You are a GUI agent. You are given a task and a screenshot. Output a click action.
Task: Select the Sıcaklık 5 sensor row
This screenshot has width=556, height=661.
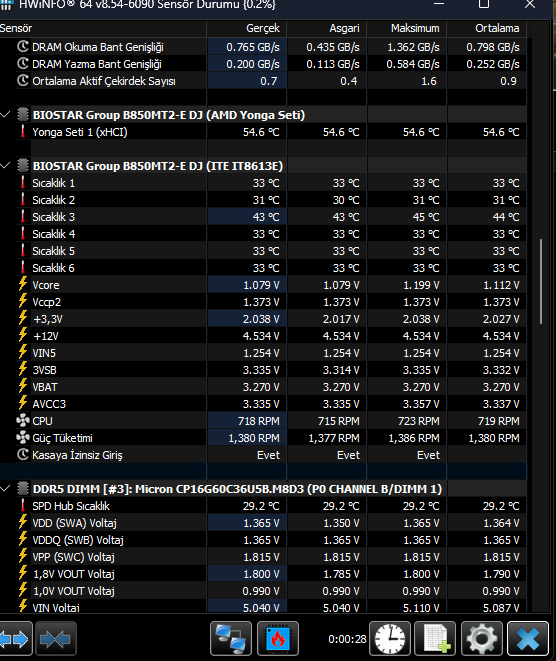pyautogui.click(x=263, y=251)
